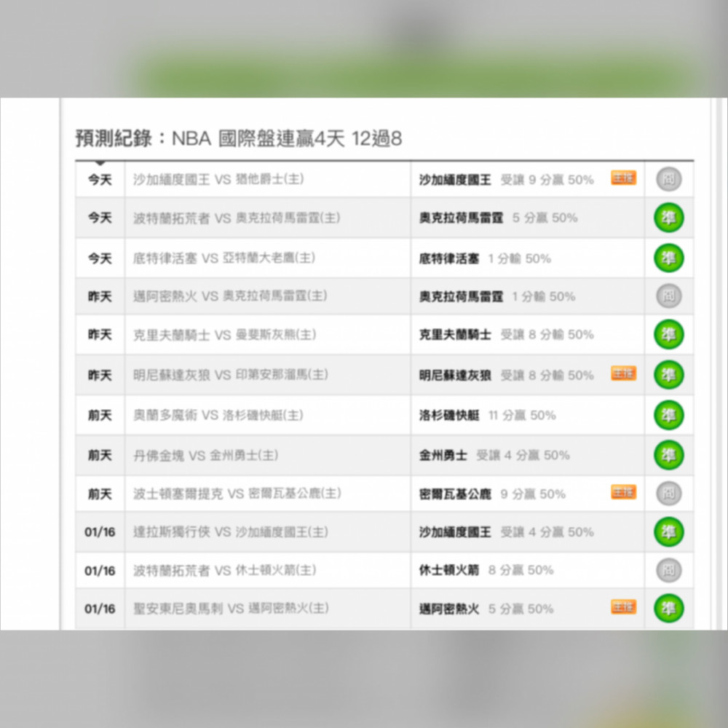The width and height of the screenshot is (728, 728).
Task: Select matchup 波士頓塞爾提克 VS 密爾瓦基公鹿(主)
Action: click(237, 494)
